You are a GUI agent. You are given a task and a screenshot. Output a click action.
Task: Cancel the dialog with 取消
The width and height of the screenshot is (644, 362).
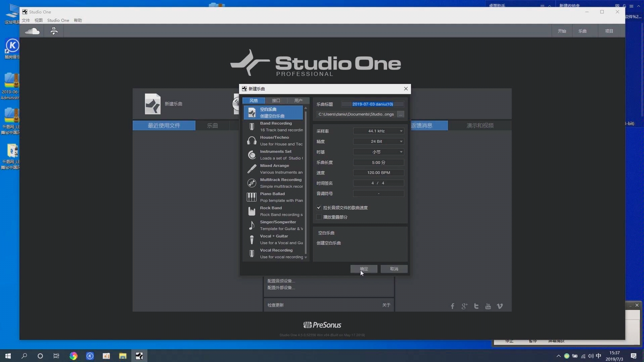pyautogui.click(x=394, y=269)
